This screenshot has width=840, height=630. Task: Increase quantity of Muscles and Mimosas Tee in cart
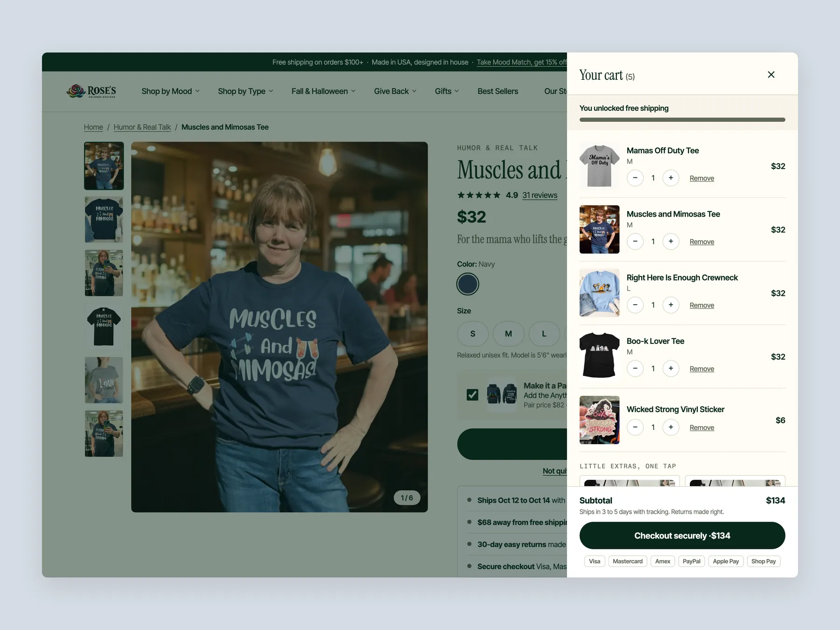(671, 241)
